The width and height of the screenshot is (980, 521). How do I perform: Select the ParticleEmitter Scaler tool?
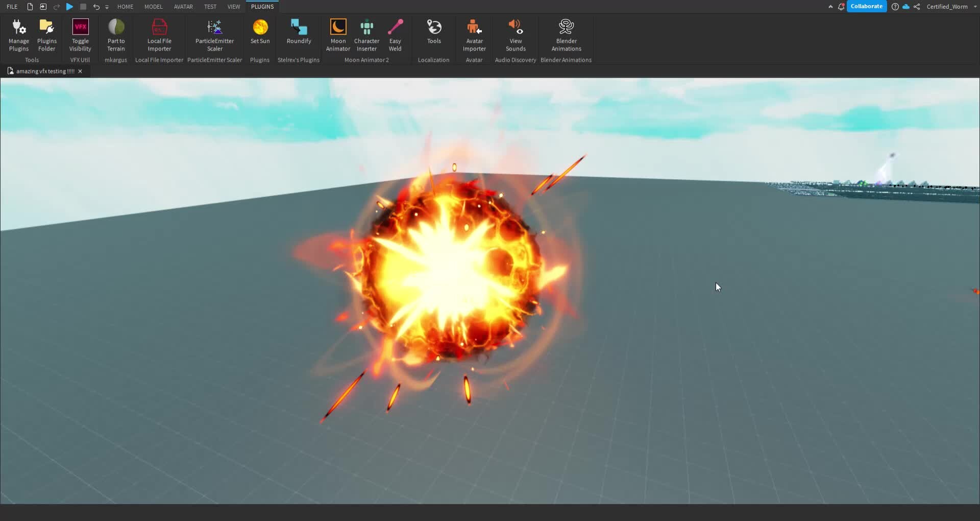(x=214, y=34)
